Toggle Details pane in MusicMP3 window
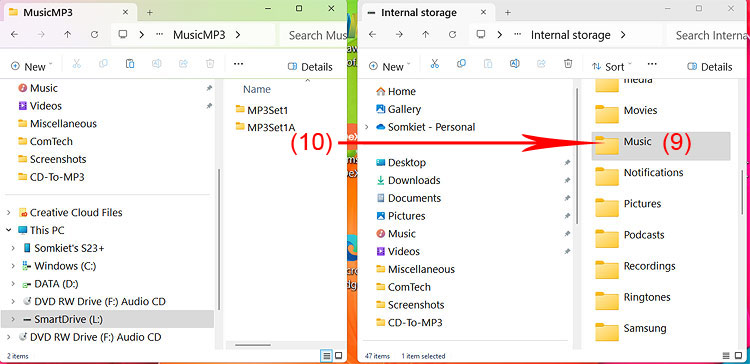Image resolution: width=750 pixels, height=364 pixels. tap(310, 66)
